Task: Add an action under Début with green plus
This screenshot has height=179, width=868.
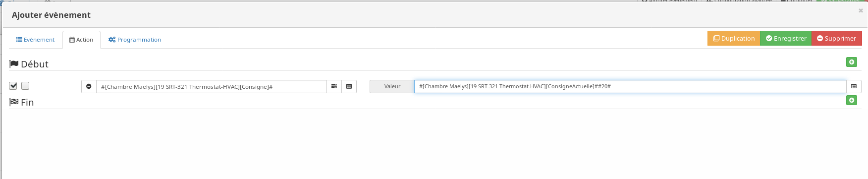Action: tap(851, 62)
